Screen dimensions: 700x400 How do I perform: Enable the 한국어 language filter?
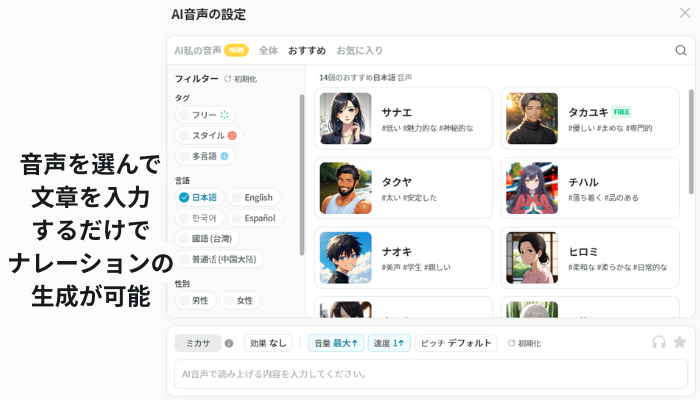coord(200,218)
